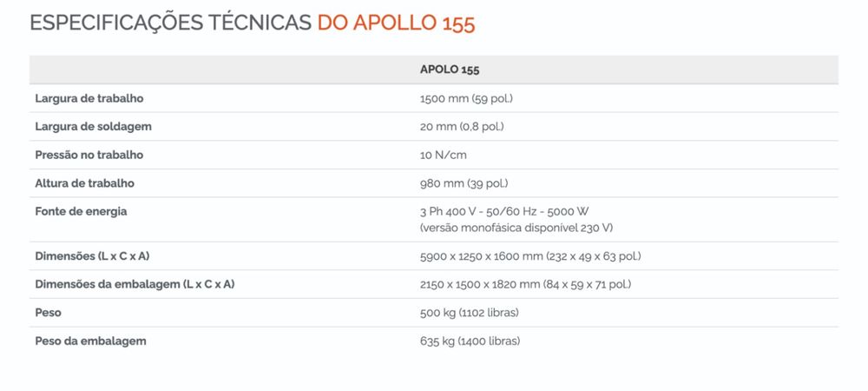Viewport: 868px width, 391px height.
Task: Click the "Peso da embalagem" row label
Action: point(90,341)
